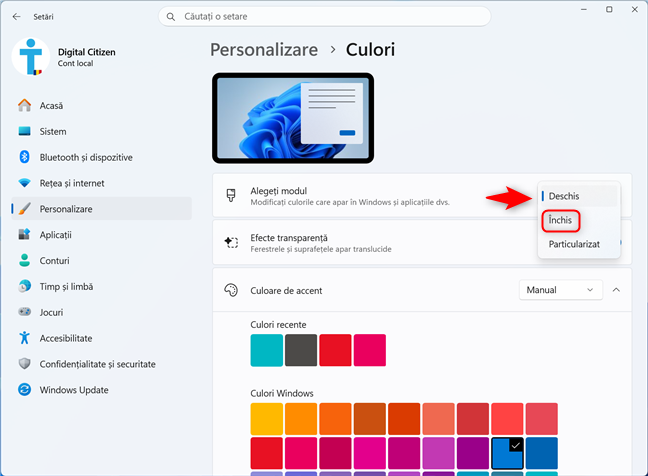This screenshot has height=476, width=648.
Task: Click the back arrow in Setări
Action: pos(17,17)
